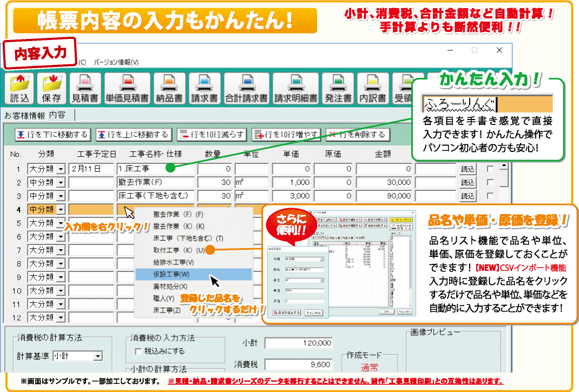Select the 請求書 printer icon
Image resolution: width=579 pixels, height=392 pixels.
point(204,89)
